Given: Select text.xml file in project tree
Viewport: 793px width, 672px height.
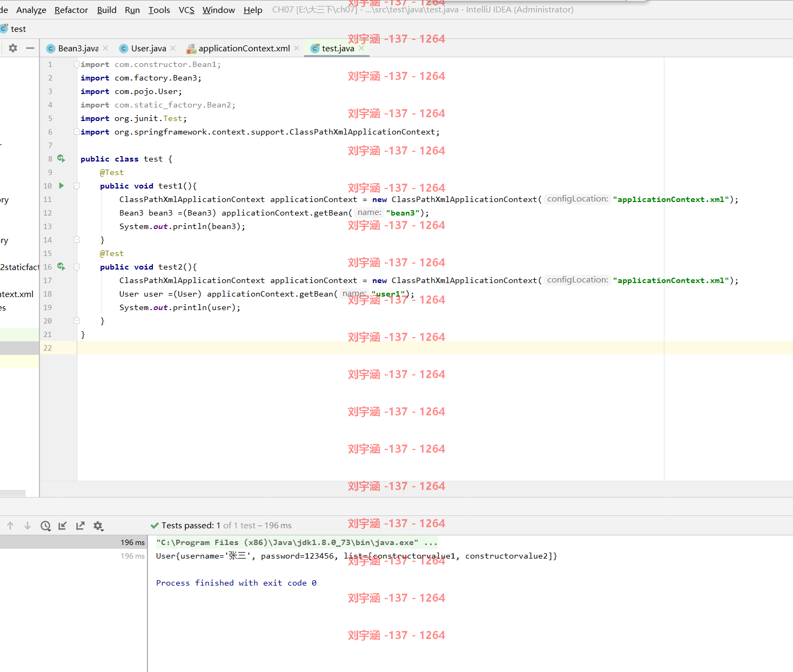Looking at the screenshot, I should click(x=17, y=294).
